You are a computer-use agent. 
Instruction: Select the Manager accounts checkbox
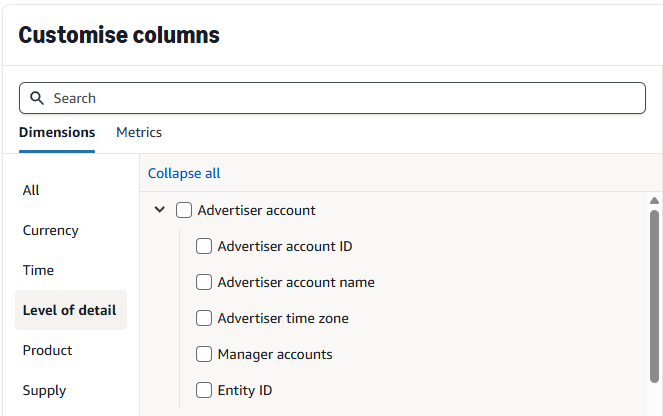pos(204,354)
